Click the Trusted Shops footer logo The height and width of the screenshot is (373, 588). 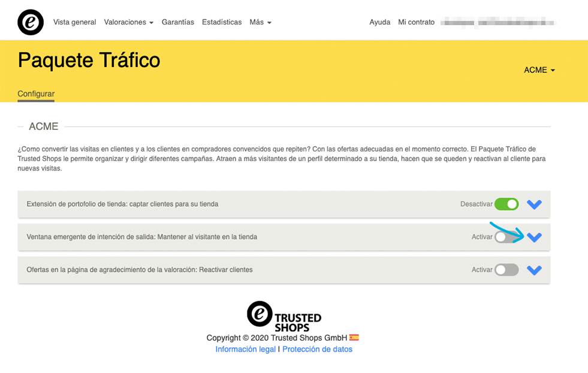coord(284,317)
